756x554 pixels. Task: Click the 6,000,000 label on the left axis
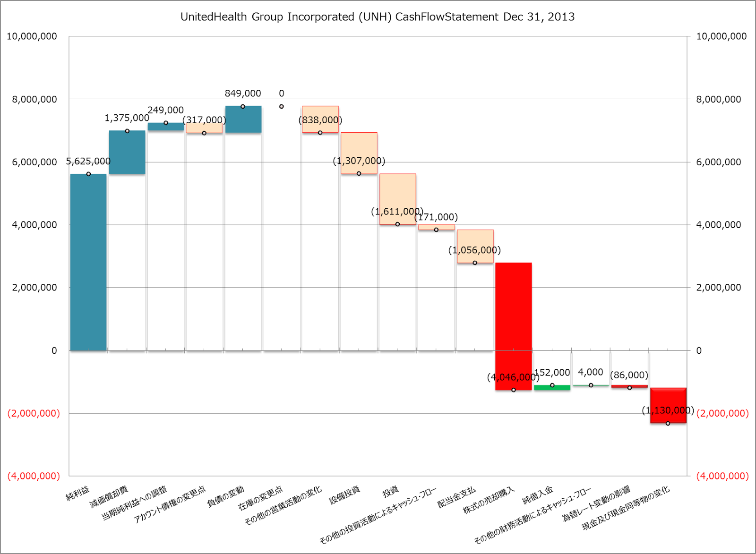pos(34,162)
